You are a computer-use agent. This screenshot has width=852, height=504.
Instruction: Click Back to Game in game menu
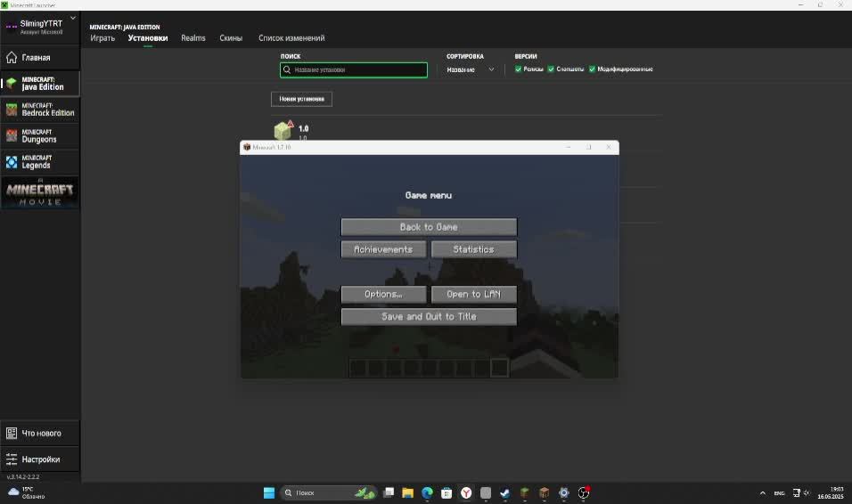coord(429,227)
